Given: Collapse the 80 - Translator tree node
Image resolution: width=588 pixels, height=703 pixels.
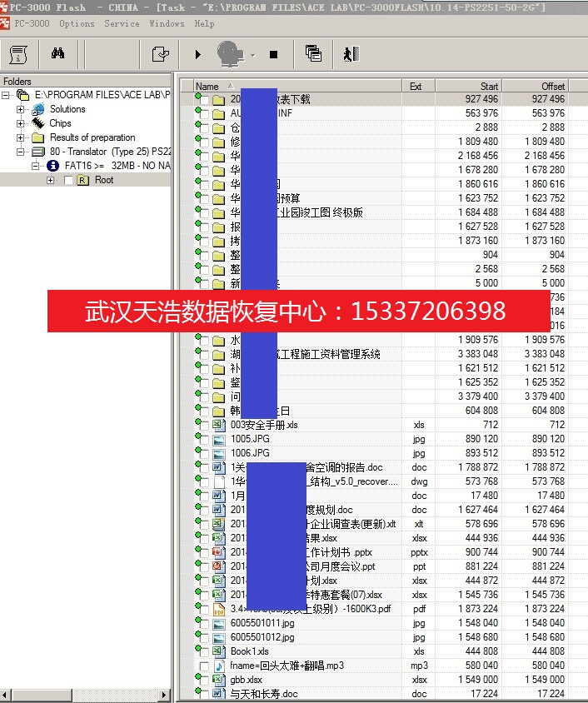Looking at the screenshot, I should click(x=21, y=152).
